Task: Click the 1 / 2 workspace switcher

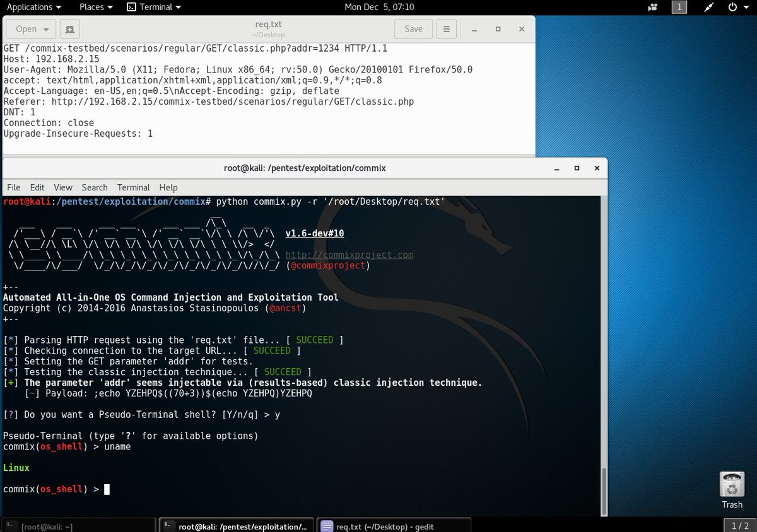Action: tap(739, 525)
